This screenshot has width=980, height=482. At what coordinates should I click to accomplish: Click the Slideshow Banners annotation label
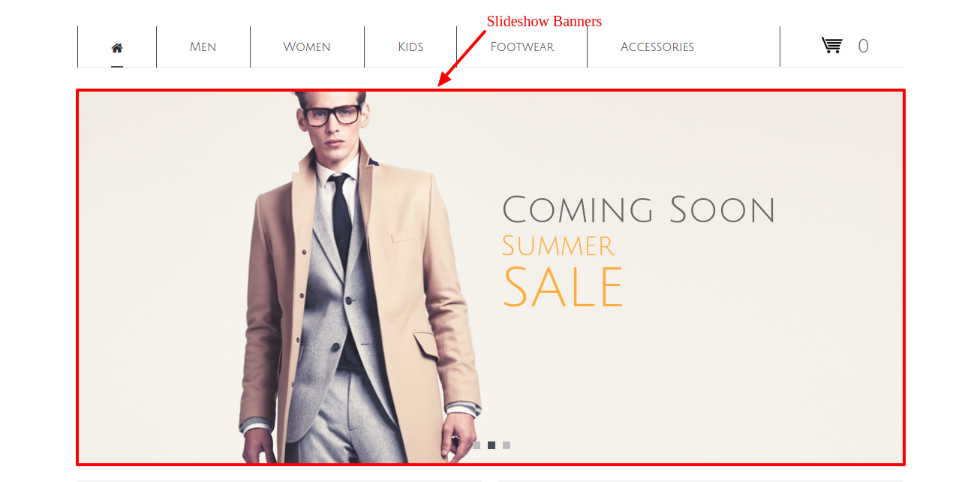click(x=544, y=21)
